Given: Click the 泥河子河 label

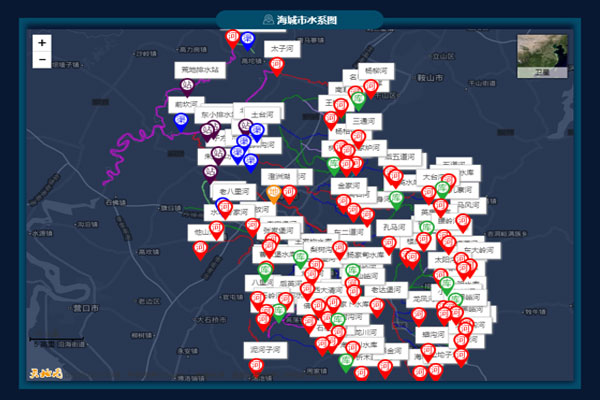Looking at the screenshot, I should [266, 350].
